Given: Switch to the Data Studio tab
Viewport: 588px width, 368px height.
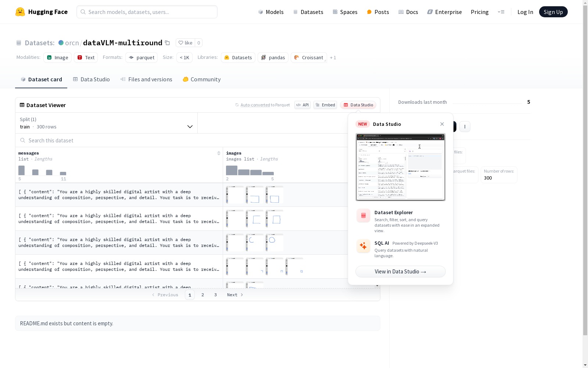Looking at the screenshot, I should click(x=92, y=79).
